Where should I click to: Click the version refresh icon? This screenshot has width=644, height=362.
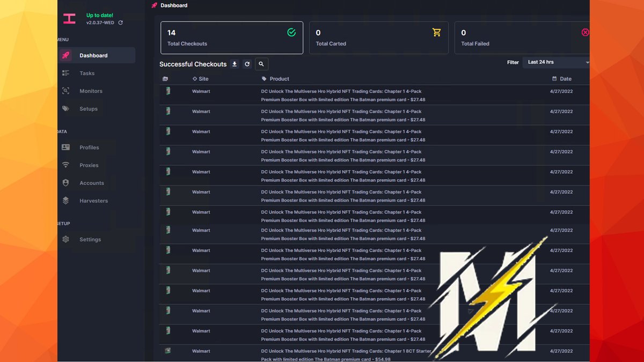pos(120,23)
